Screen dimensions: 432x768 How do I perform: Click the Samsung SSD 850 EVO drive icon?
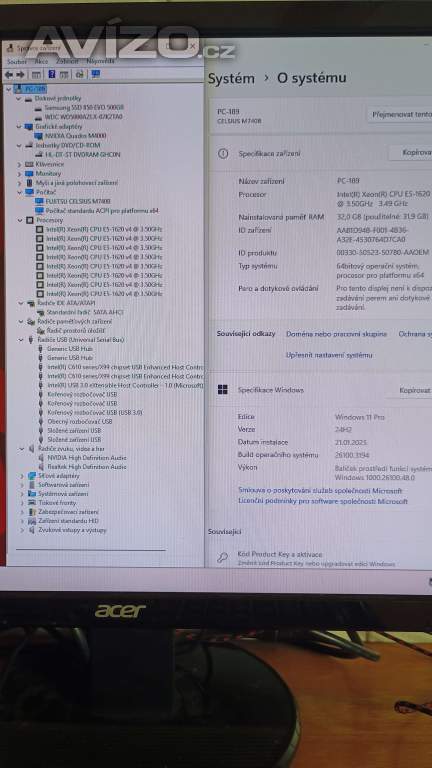[39, 107]
